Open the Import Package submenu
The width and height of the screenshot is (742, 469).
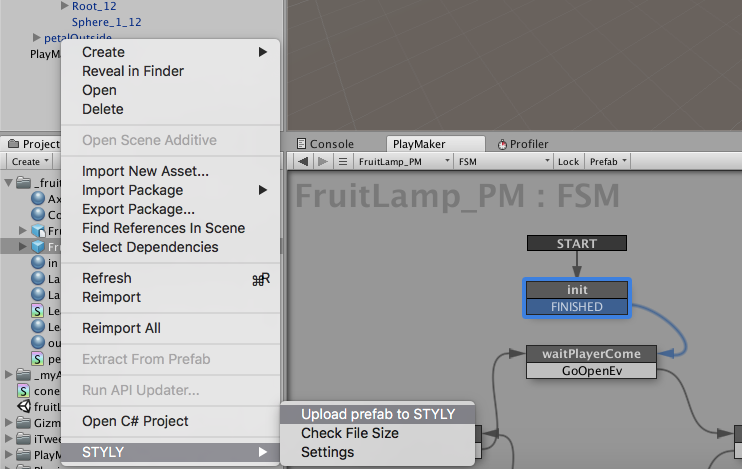click(170, 190)
